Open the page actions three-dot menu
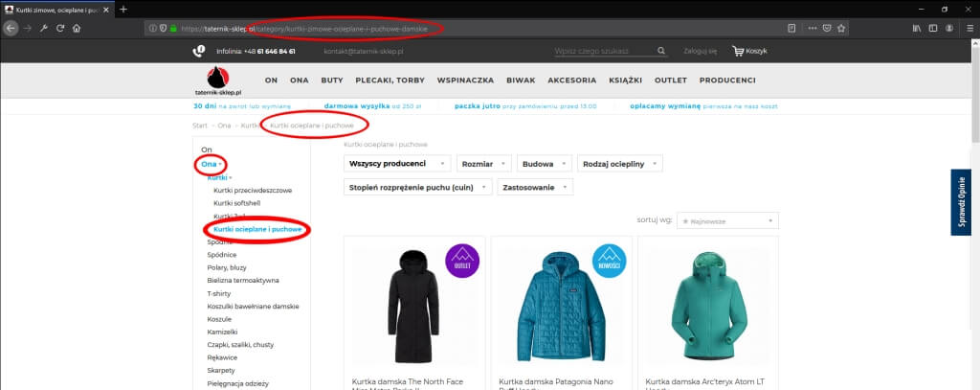This screenshot has height=390, width=980. (813, 28)
